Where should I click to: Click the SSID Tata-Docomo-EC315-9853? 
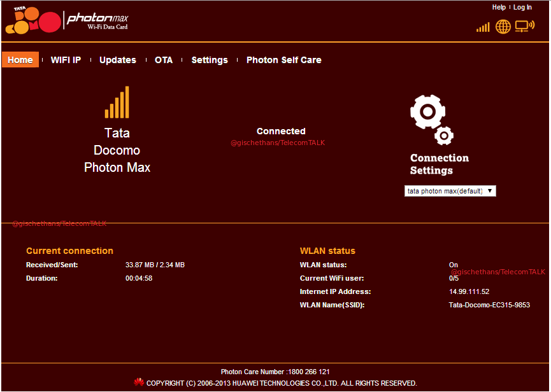(x=489, y=305)
